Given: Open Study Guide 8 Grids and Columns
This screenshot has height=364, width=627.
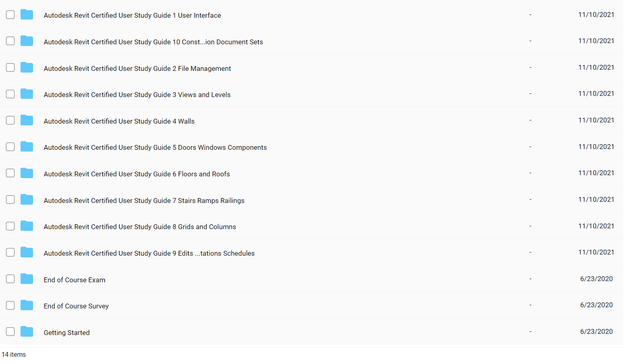Looking at the screenshot, I should [x=140, y=227].
